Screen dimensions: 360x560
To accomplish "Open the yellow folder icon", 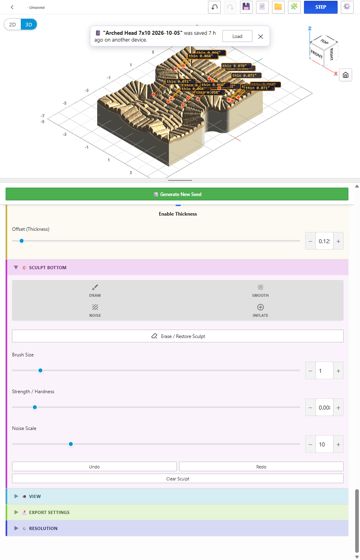I will coord(278,7).
